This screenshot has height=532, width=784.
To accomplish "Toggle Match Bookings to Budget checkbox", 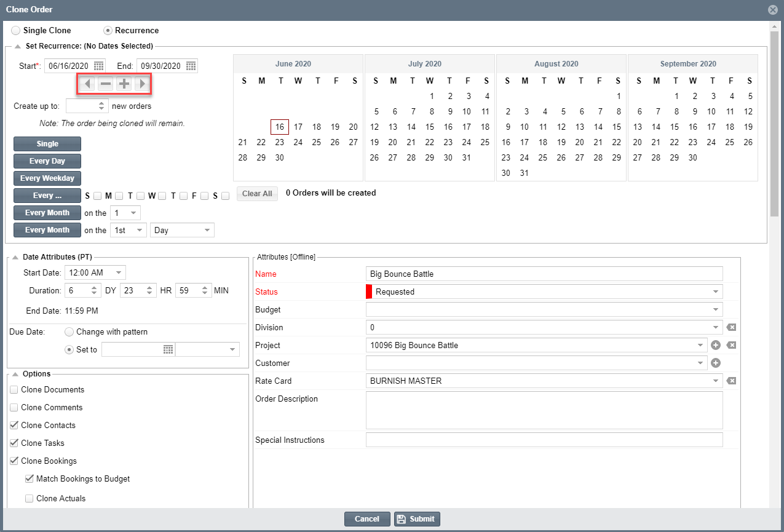I will (29, 479).
